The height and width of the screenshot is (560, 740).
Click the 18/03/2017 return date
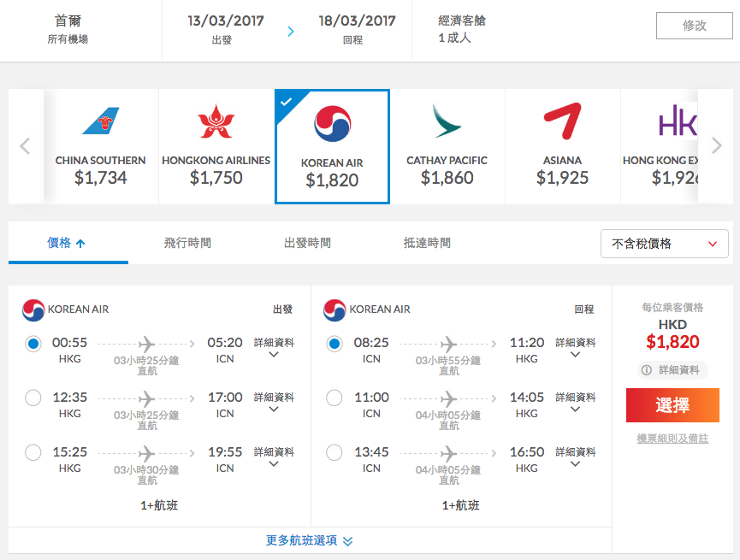[358, 21]
